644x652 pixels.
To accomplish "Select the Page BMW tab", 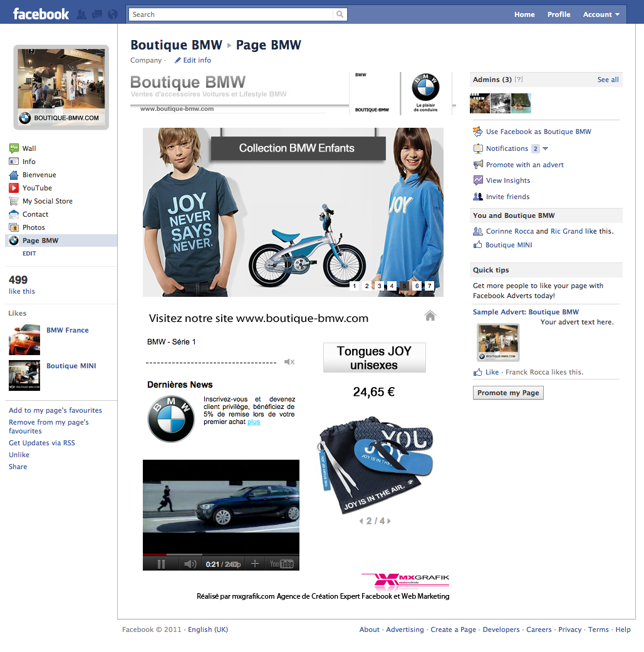I will [61, 241].
